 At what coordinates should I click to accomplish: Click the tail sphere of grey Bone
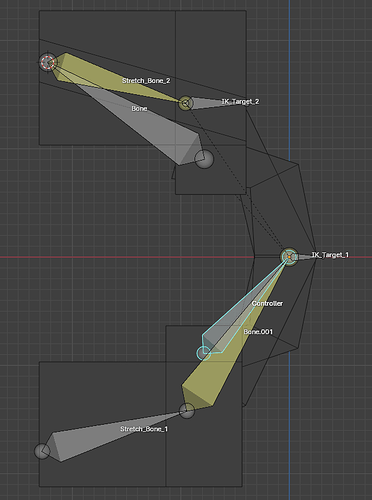(x=204, y=159)
